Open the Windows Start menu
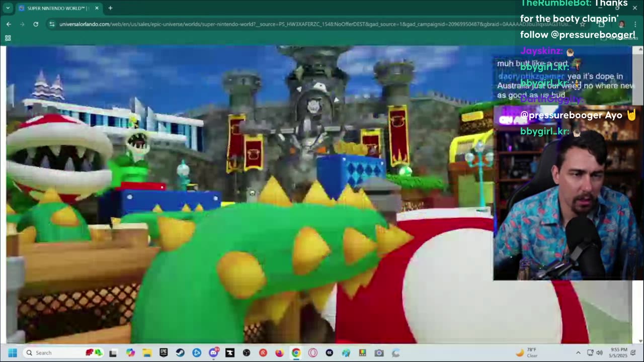644x362 pixels. (13, 353)
